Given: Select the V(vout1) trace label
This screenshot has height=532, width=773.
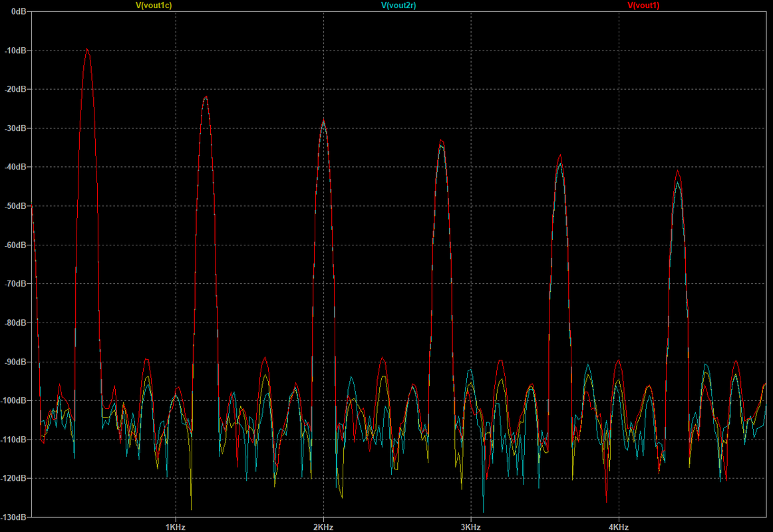Looking at the screenshot, I should (643, 5).
